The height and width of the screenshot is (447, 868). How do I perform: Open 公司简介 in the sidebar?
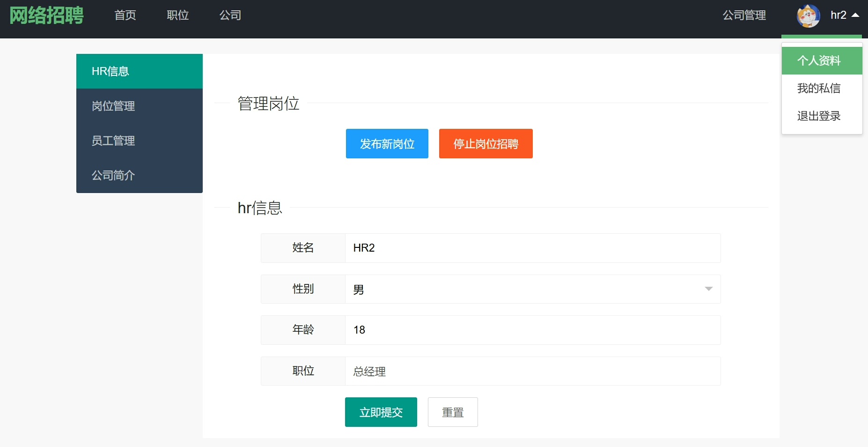tap(140, 175)
